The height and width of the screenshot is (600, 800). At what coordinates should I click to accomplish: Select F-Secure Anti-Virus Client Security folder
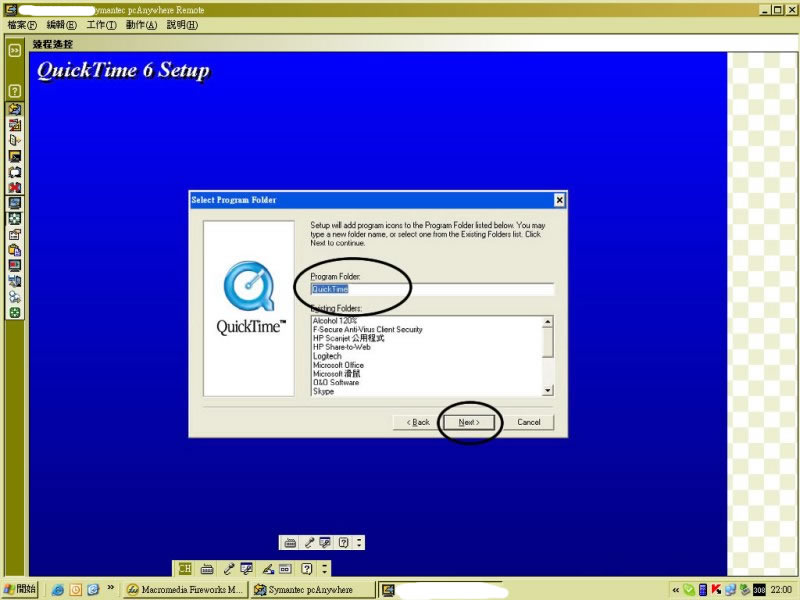(x=367, y=330)
